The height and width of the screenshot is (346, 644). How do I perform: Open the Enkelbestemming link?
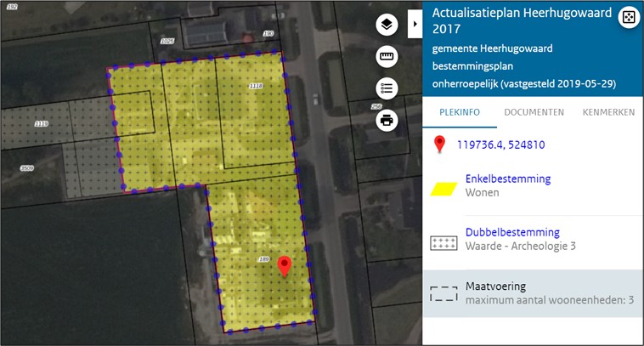click(x=507, y=179)
